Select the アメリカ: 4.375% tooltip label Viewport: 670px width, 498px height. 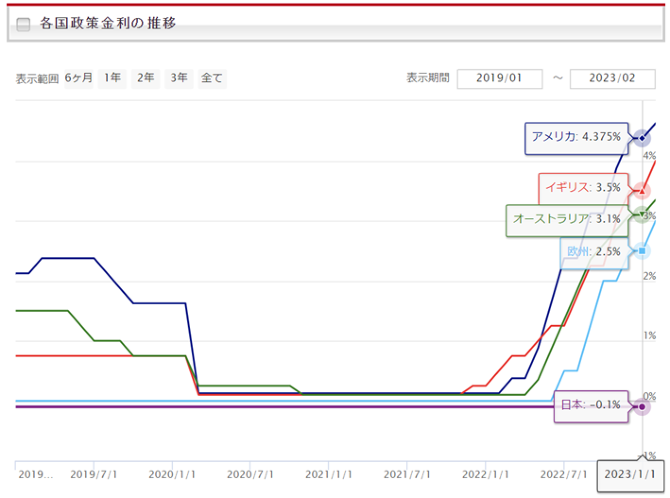(576, 137)
